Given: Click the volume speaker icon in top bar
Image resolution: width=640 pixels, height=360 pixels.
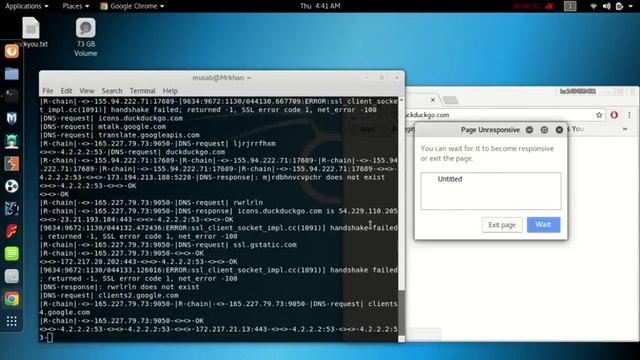Looking at the screenshot, I should coord(607,6).
